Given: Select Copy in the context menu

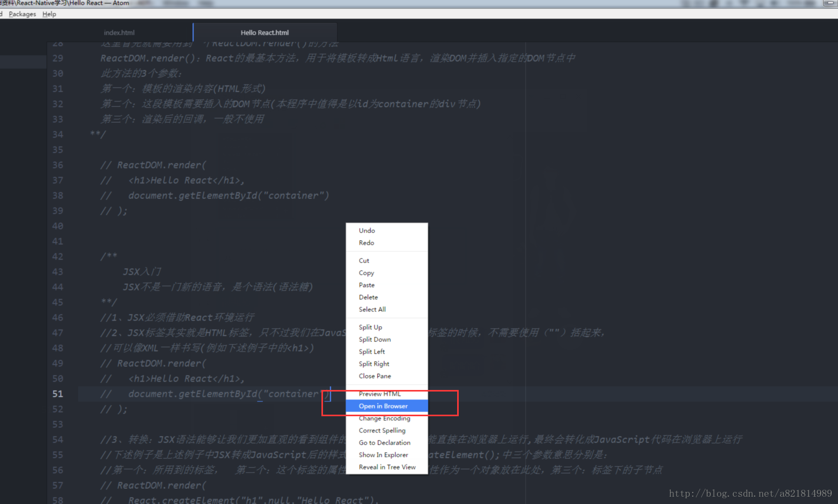Looking at the screenshot, I should coord(387,273).
